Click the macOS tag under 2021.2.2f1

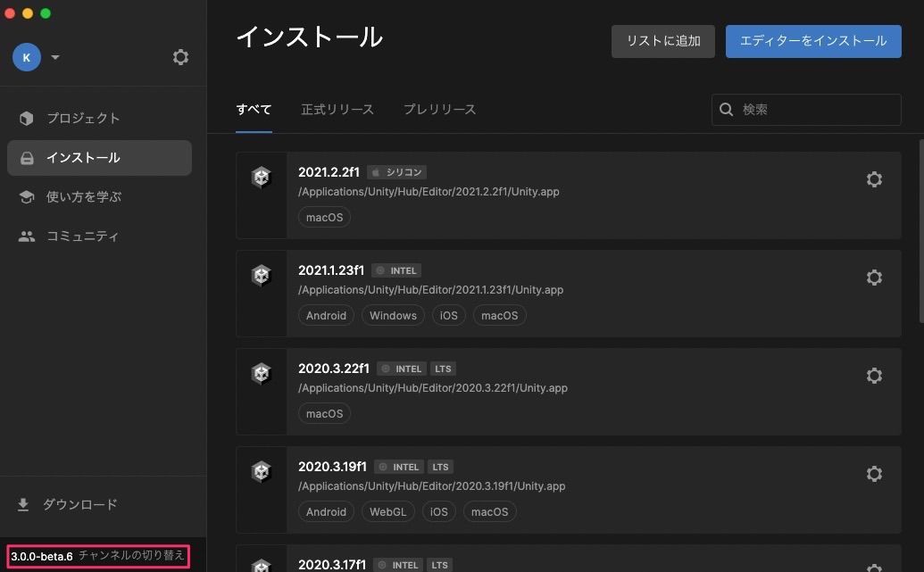pyautogui.click(x=324, y=217)
